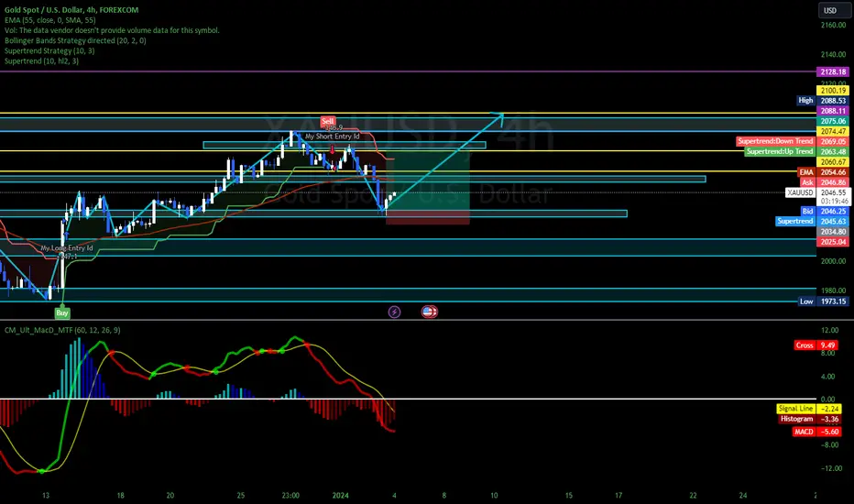This screenshot has width=854, height=504.
Task: Click the XAUUSD 2046.55 last price label
Action: coord(817,192)
